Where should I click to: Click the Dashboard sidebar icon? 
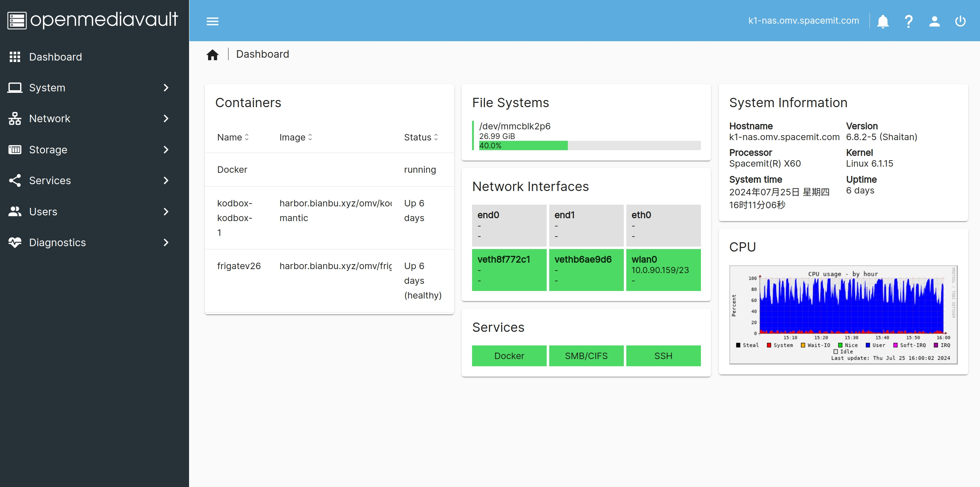point(15,56)
